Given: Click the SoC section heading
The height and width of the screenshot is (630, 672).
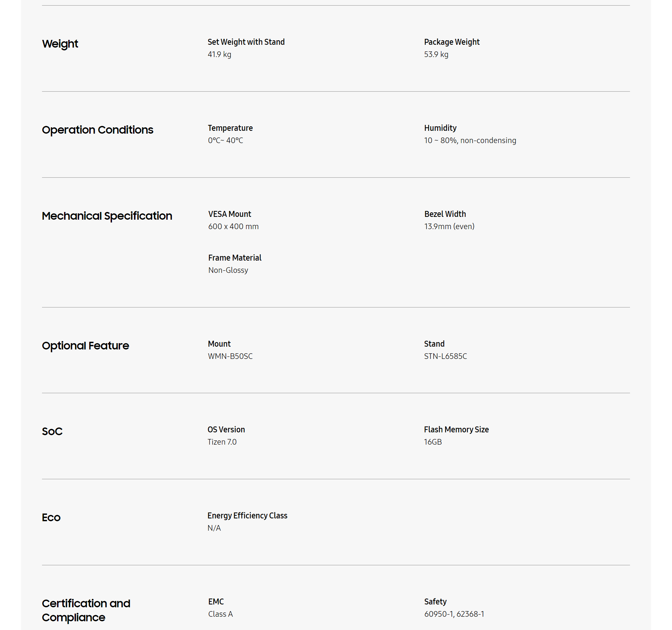Looking at the screenshot, I should click(52, 431).
